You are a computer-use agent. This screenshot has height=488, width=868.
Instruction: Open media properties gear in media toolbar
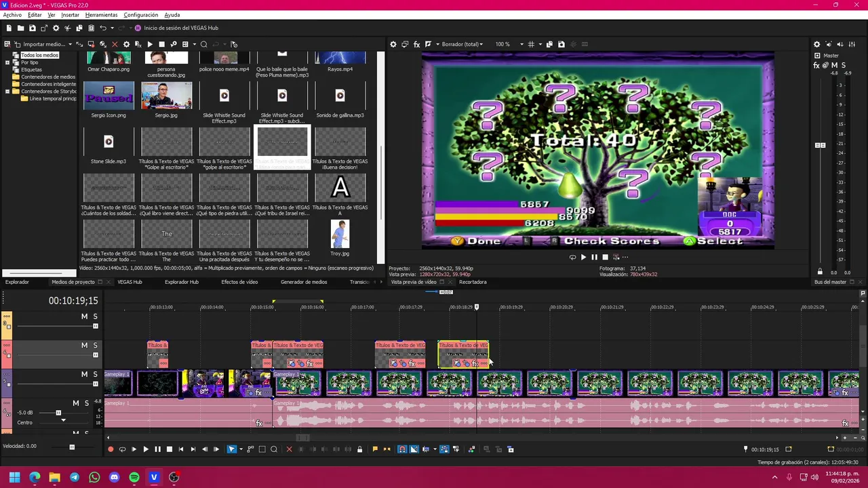[x=126, y=44]
